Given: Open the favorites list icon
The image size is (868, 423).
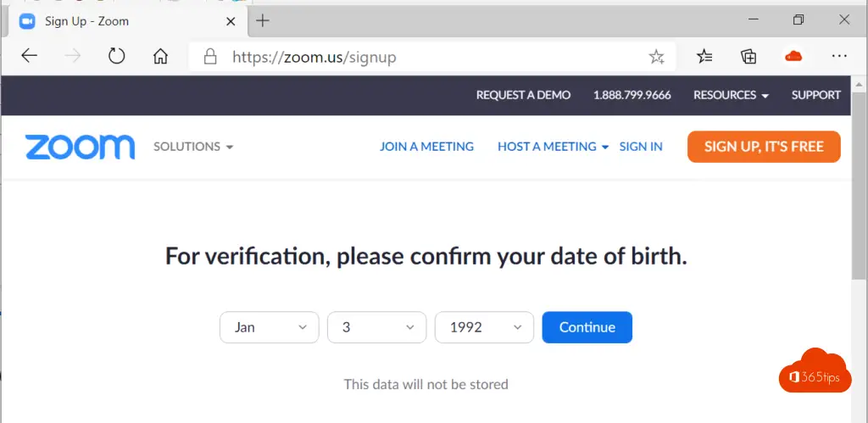Looking at the screenshot, I should pyautogui.click(x=704, y=57).
